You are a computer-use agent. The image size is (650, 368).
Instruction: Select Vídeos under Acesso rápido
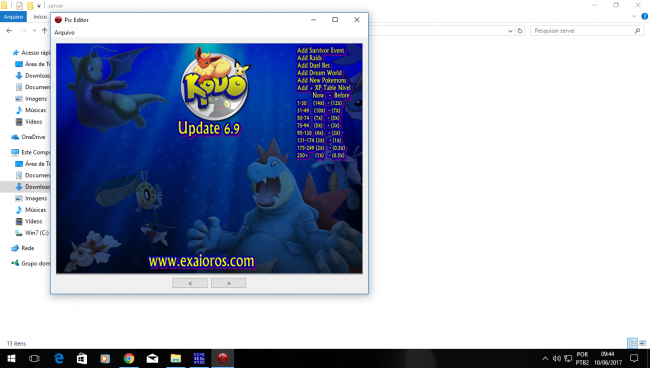29,122
